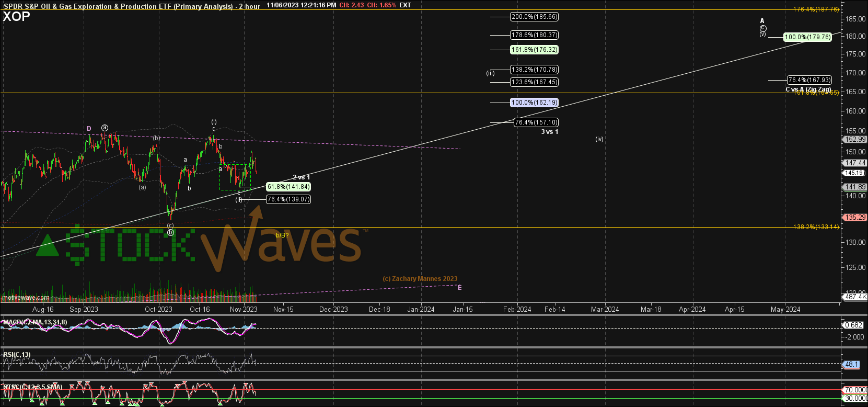Click the 185.00 price scale value
This screenshot has height=407, width=868.
[856, 19]
